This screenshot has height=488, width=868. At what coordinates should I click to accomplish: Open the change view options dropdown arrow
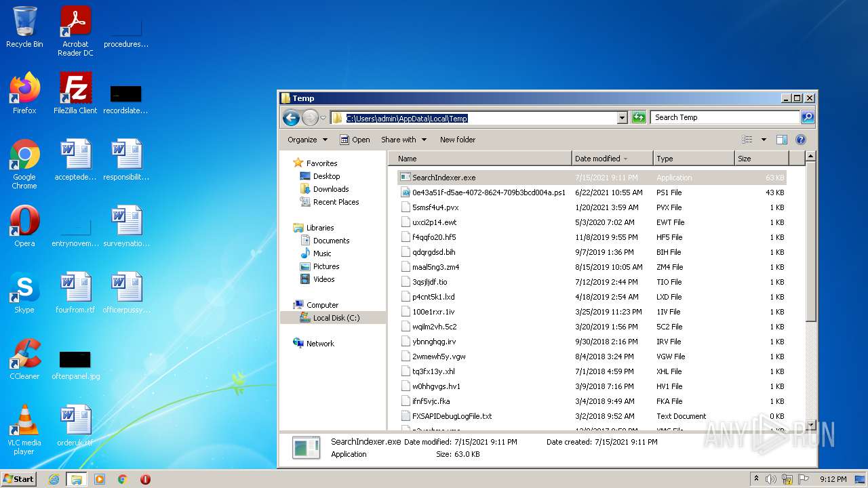click(763, 140)
